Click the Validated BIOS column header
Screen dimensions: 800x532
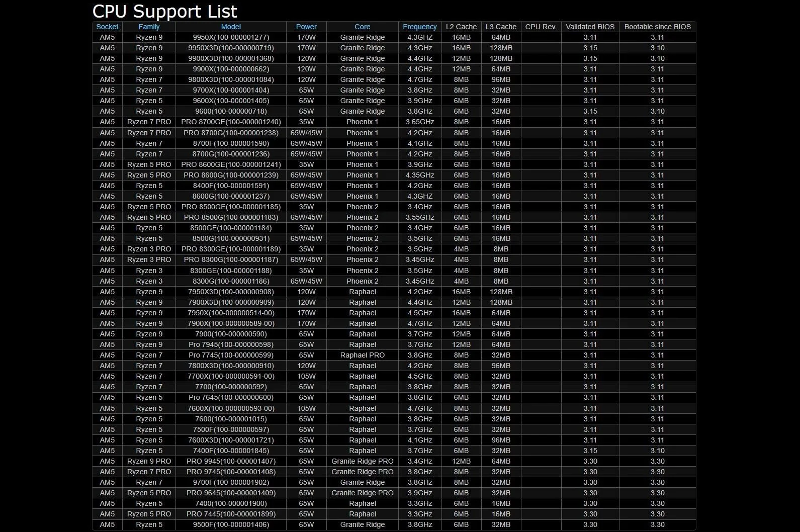[590, 27]
